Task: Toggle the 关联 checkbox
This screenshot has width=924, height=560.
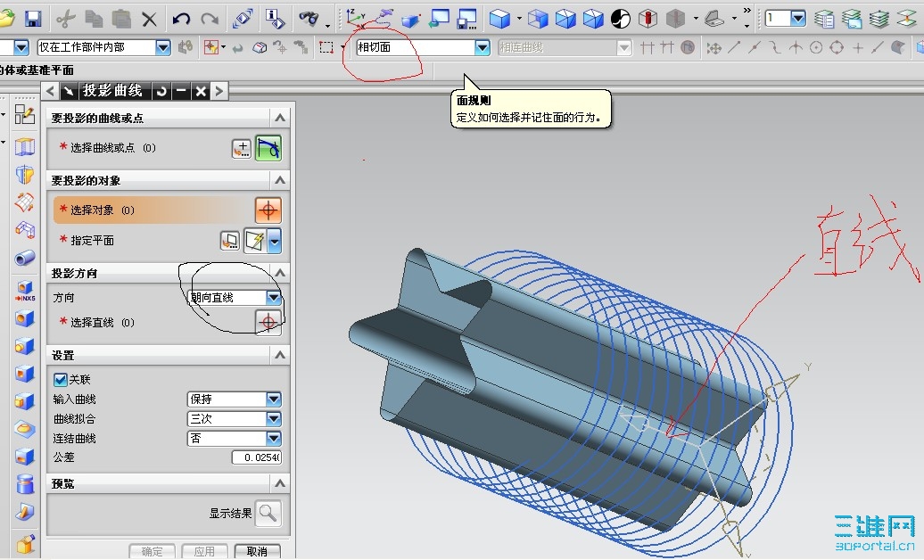Action: [60, 380]
